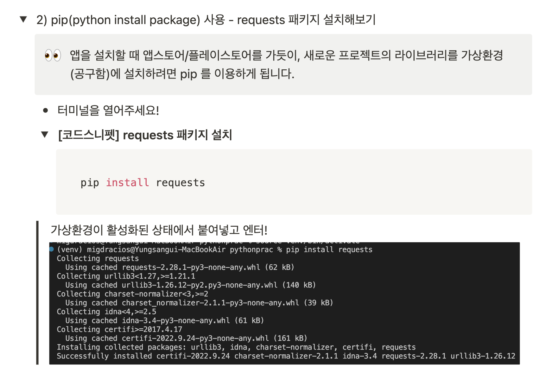Click terminal line 'Using cached urllib3-1.26.12-py2.py3-none-any.whl'

[x=171, y=285]
